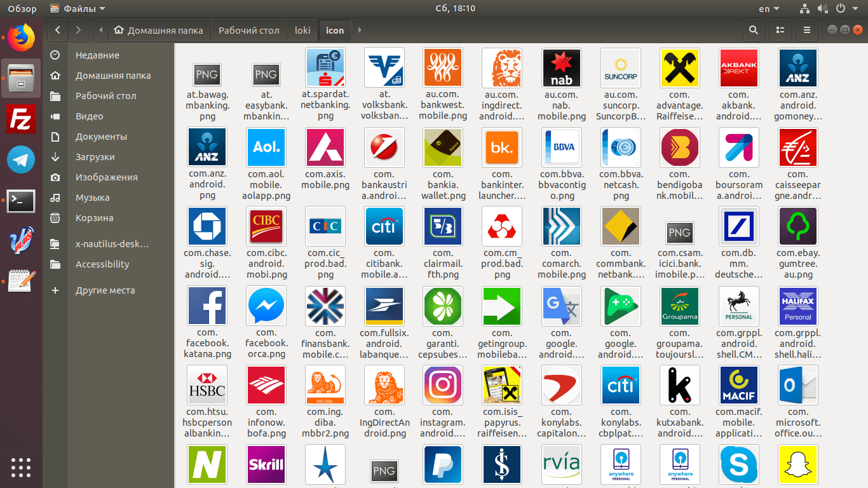868x488 pixels.
Task: Go to Рабочий стол in the path bar
Action: tap(249, 30)
